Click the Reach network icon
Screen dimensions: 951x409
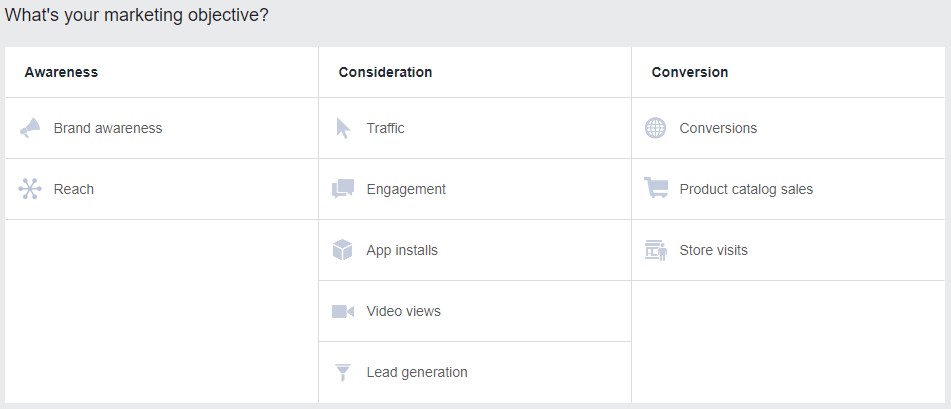[30, 189]
